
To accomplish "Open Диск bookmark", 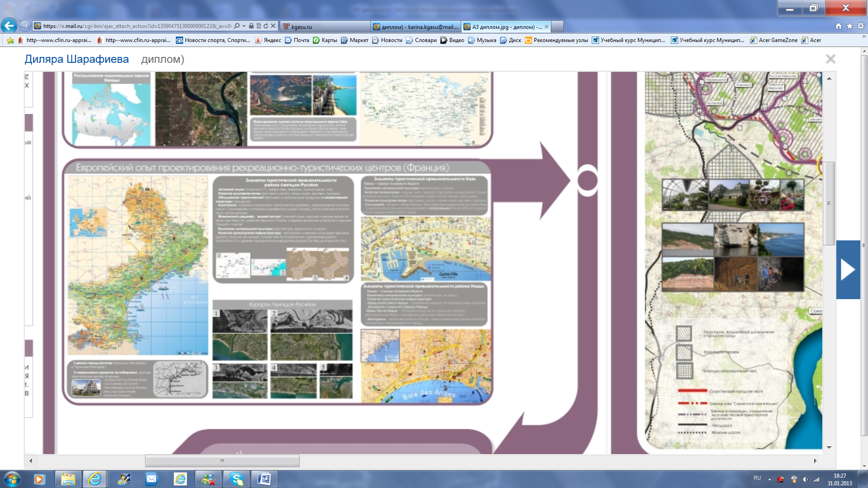I will 510,40.
